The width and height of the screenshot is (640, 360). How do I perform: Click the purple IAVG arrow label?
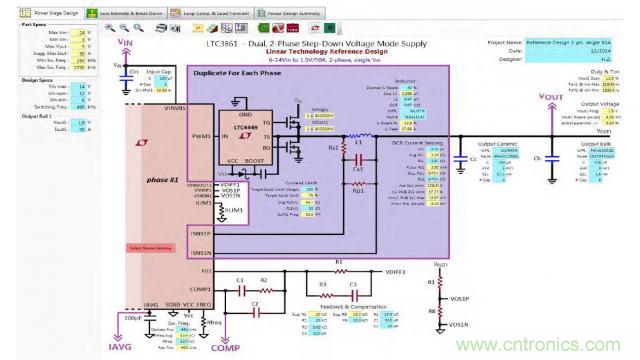coord(120,347)
